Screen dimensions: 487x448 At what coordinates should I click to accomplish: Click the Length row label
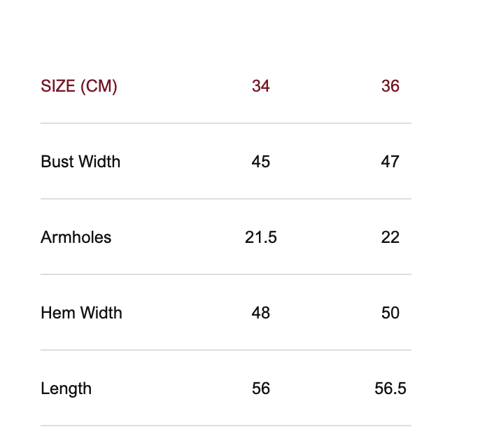pyautogui.click(x=66, y=388)
